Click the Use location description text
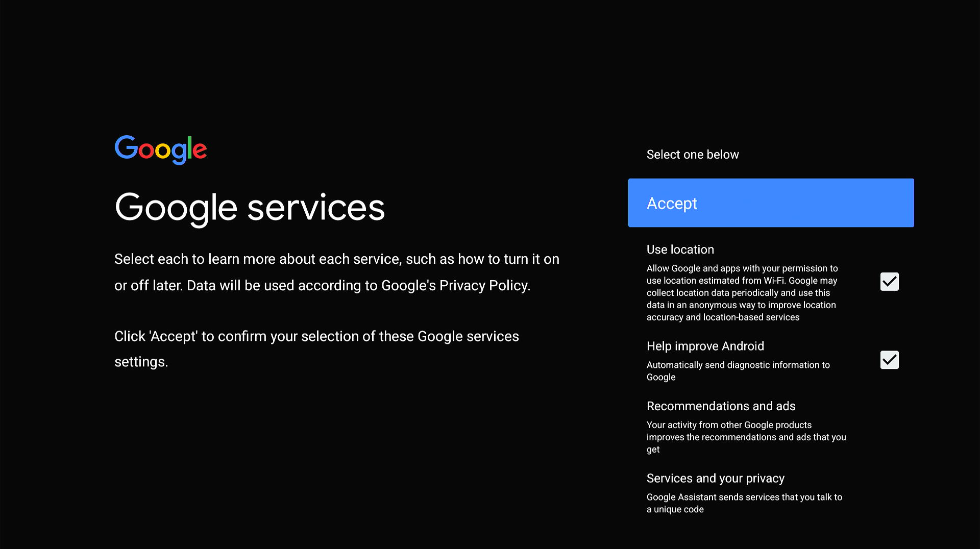 [742, 293]
